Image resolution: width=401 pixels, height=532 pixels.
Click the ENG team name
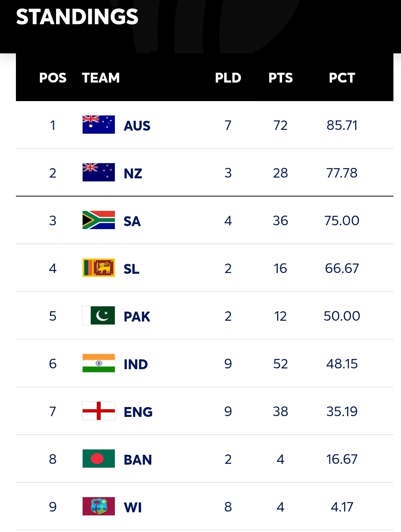138,412
